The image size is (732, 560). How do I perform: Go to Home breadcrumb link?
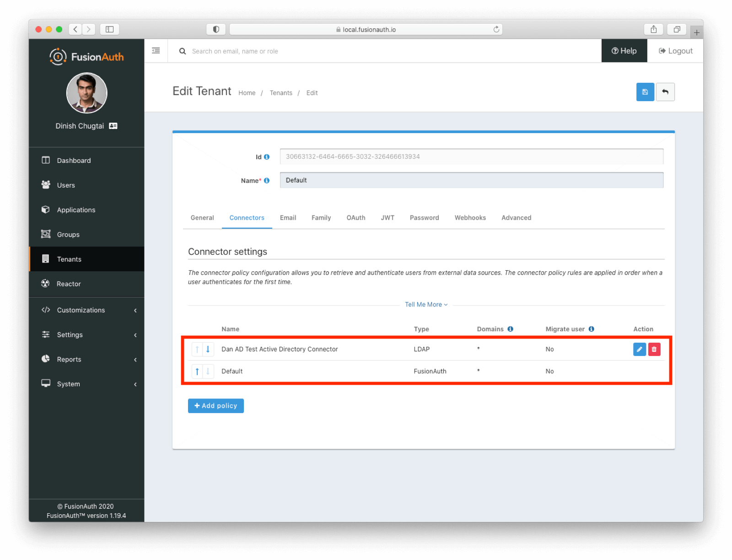[247, 93]
